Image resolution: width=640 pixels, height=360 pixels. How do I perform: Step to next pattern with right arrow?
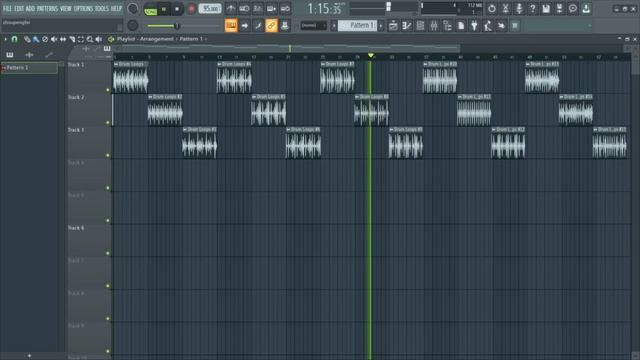click(x=381, y=26)
